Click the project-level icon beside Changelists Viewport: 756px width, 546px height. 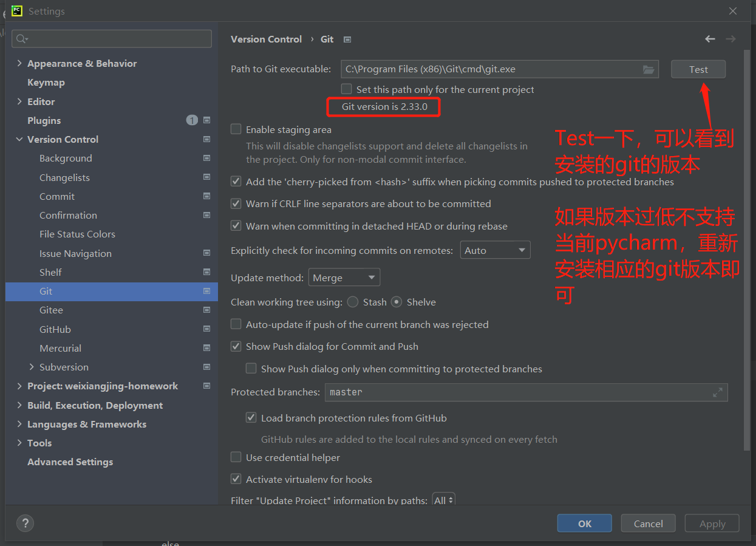tap(206, 177)
